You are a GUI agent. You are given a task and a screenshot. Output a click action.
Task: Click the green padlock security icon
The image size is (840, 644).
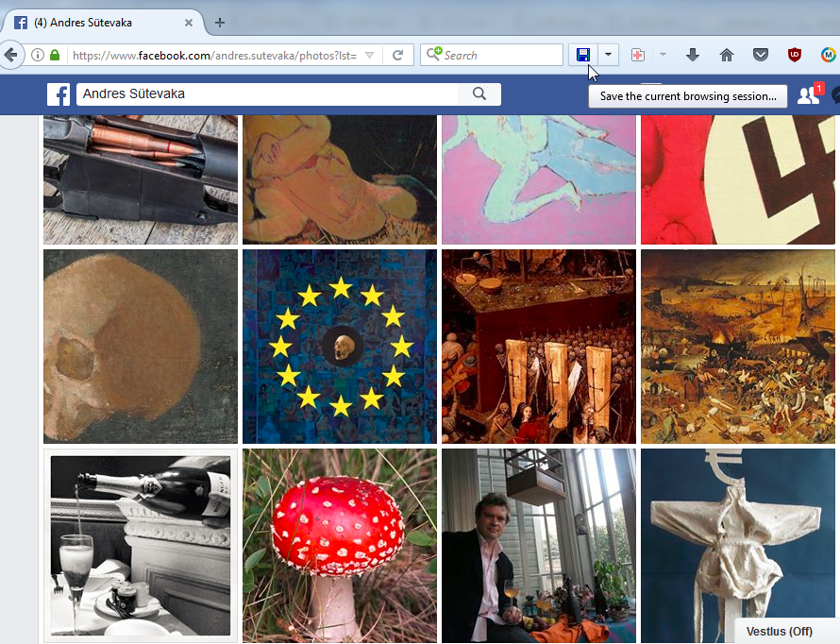[x=55, y=55]
